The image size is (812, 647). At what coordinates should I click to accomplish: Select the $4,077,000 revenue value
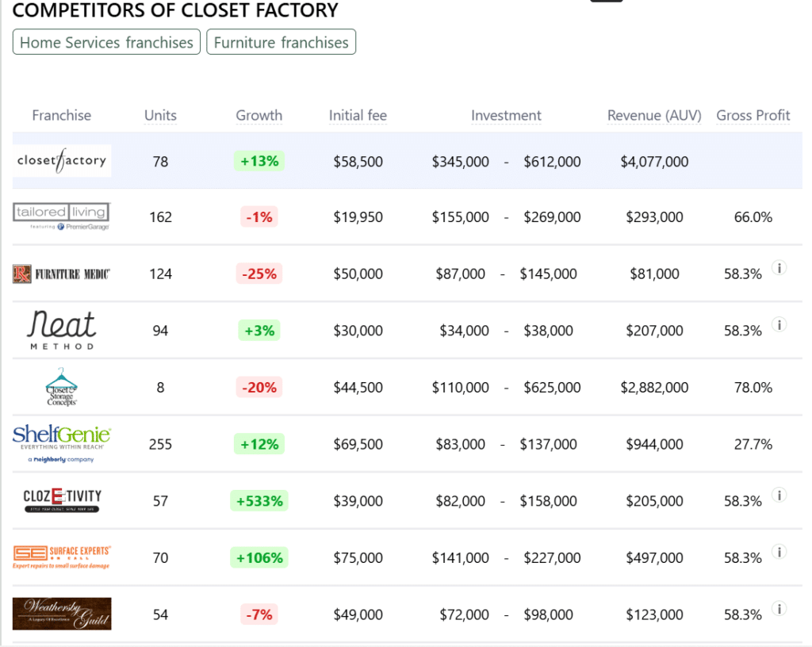[x=654, y=162]
